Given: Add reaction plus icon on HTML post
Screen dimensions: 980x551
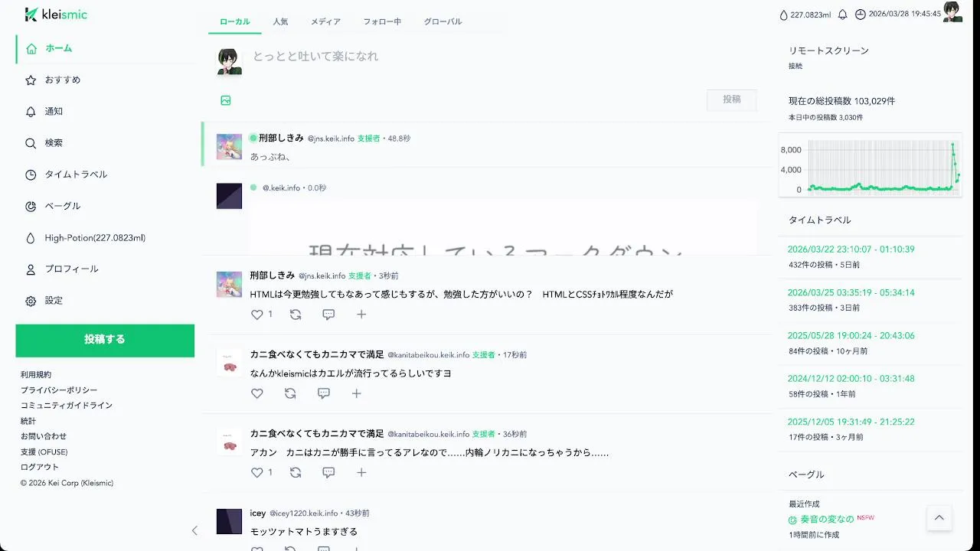Looking at the screenshot, I should tap(361, 315).
